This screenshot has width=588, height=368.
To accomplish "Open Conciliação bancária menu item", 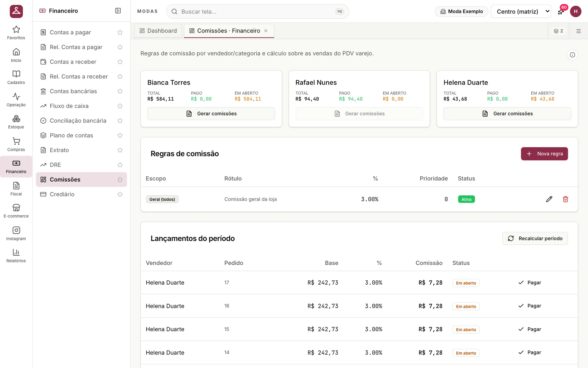I will click(78, 121).
